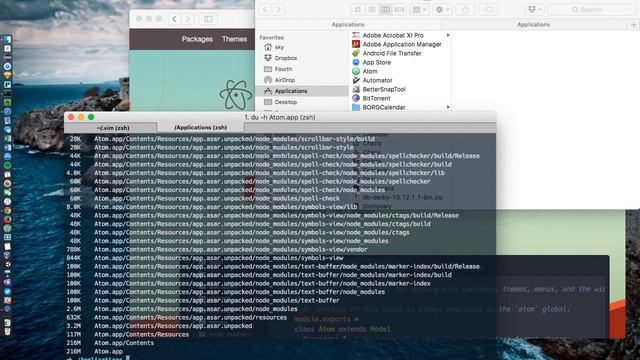
Task: Select Adobe Application Manager icon
Action: tap(356, 44)
